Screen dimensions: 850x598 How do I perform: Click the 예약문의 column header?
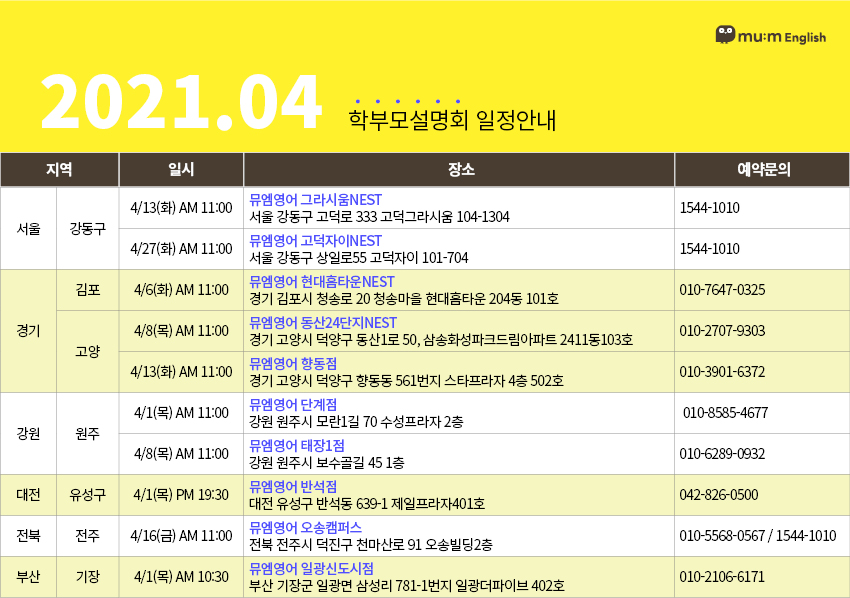click(x=762, y=170)
